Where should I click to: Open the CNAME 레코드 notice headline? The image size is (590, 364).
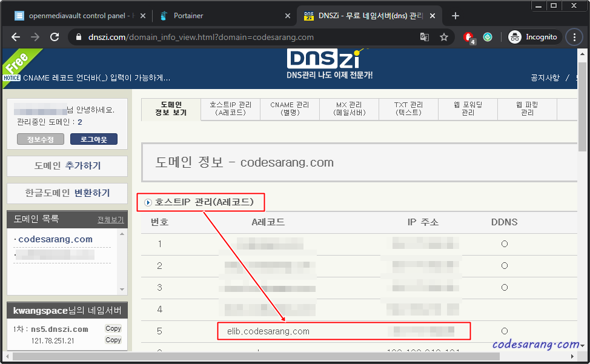(97, 78)
